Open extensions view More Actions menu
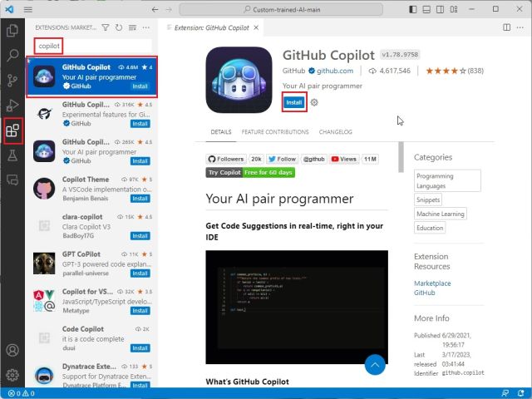This screenshot has width=532, height=399. point(147,27)
